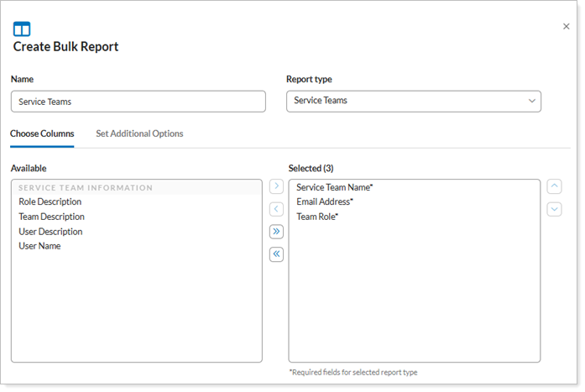Click the move left single arrow button

pos(276,209)
